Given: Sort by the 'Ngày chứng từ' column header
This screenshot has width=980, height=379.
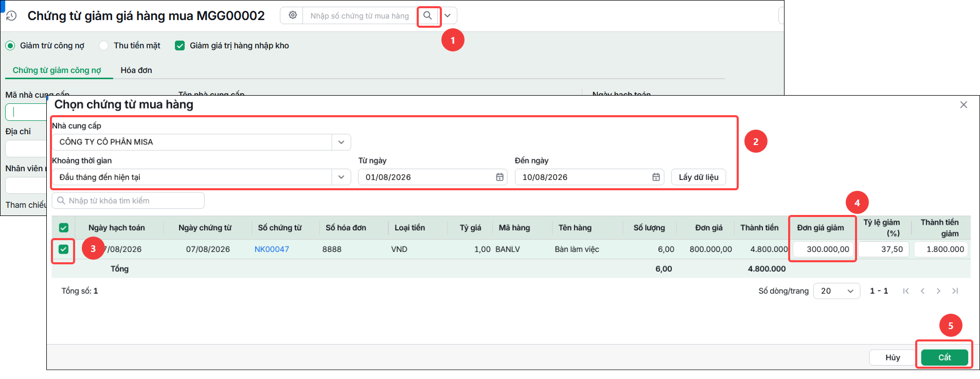Looking at the screenshot, I should (205, 228).
